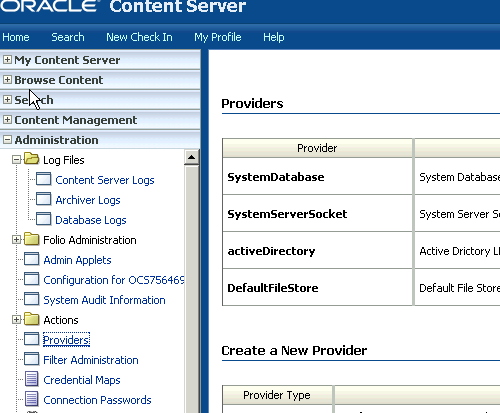This screenshot has width=500, height=413.
Task: Expand the Content Management tray
Action: point(7,120)
